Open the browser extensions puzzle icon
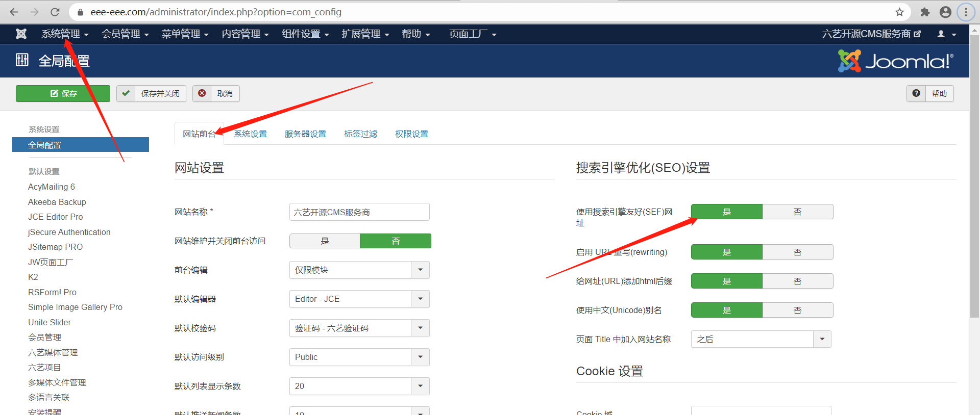The image size is (980, 415). tap(925, 12)
